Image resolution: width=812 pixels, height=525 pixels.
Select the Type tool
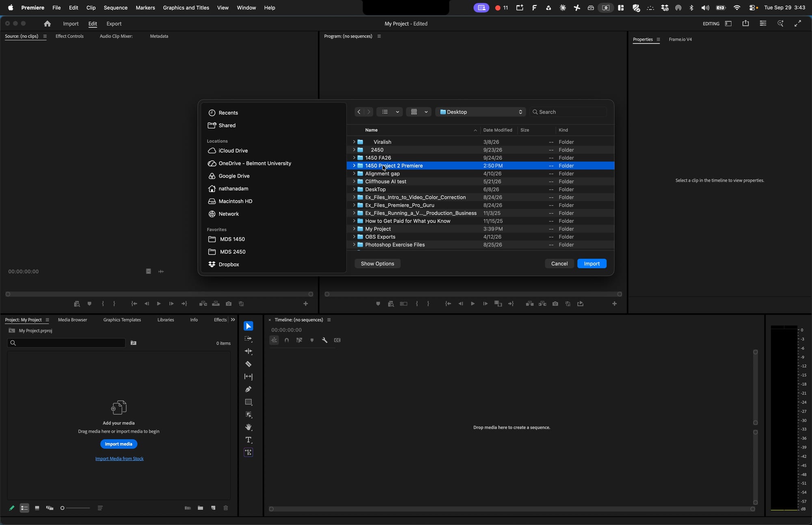tap(248, 440)
